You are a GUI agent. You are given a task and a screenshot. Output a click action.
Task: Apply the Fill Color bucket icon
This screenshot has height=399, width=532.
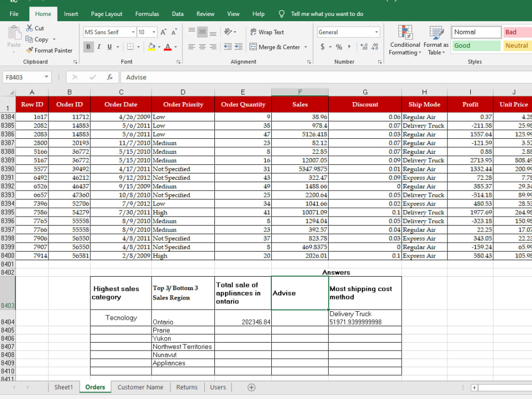[x=151, y=47]
